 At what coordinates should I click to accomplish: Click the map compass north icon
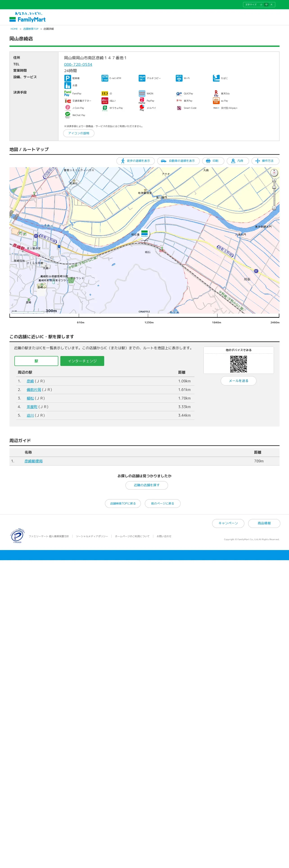(x=274, y=173)
